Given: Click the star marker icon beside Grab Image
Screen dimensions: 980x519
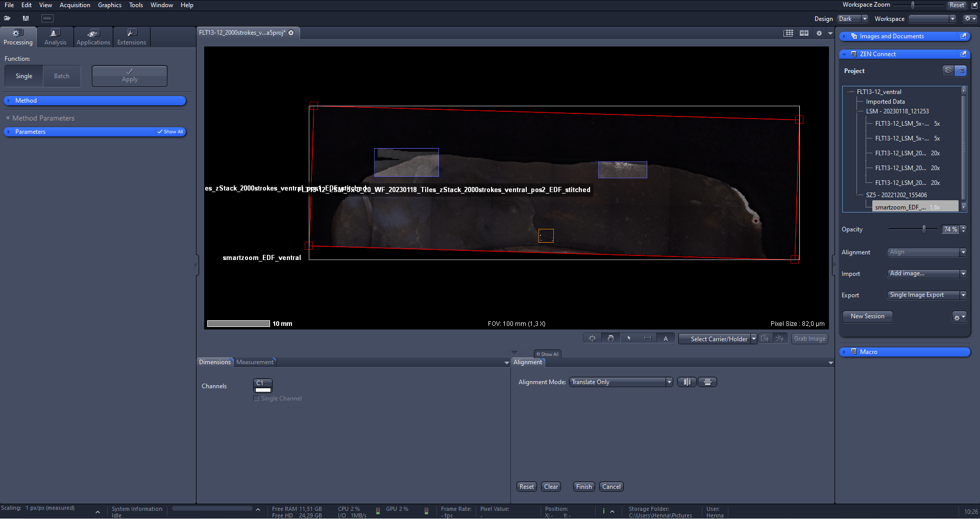Looking at the screenshot, I should coord(779,338).
